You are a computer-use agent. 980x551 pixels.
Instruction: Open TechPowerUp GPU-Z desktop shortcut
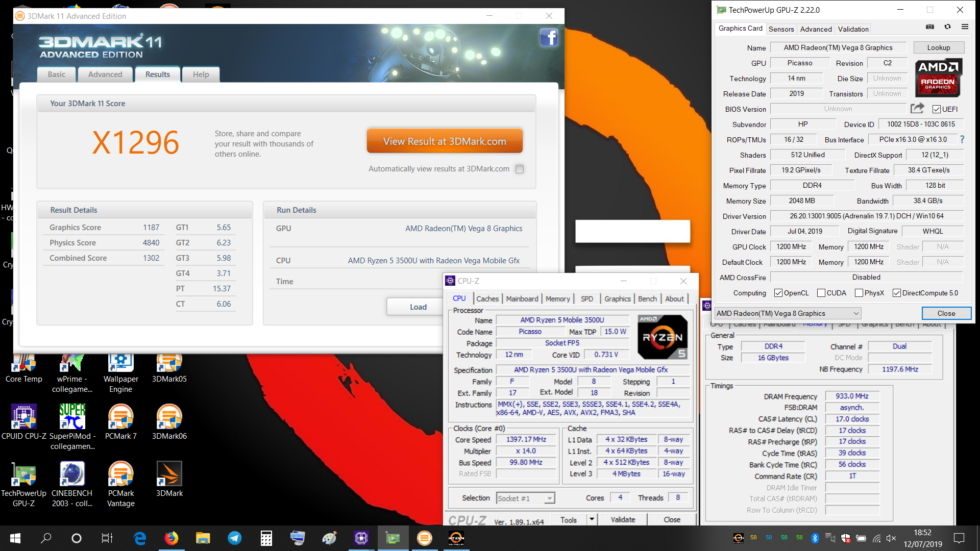pyautogui.click(x=24, y=484)
